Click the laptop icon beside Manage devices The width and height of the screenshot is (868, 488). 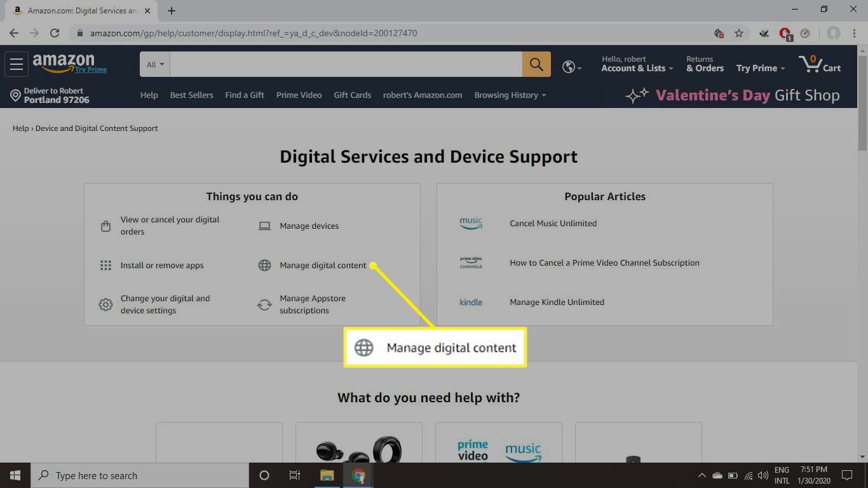(264, 226)
